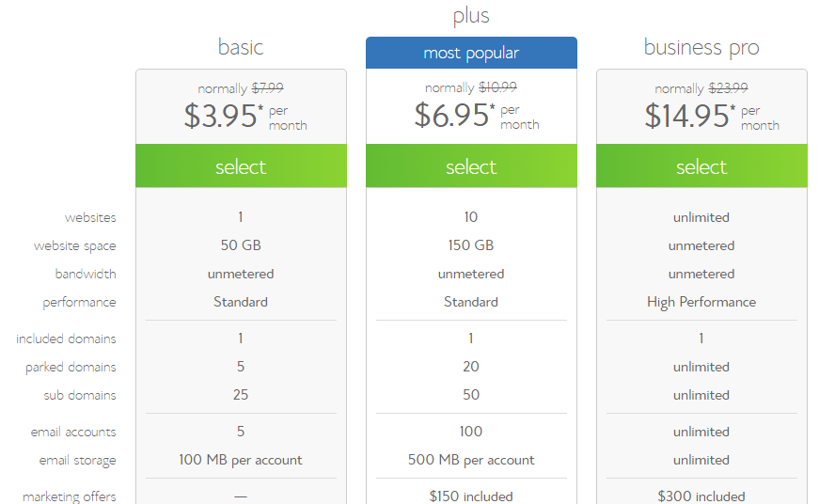Click the 'websites' row label

90,217
